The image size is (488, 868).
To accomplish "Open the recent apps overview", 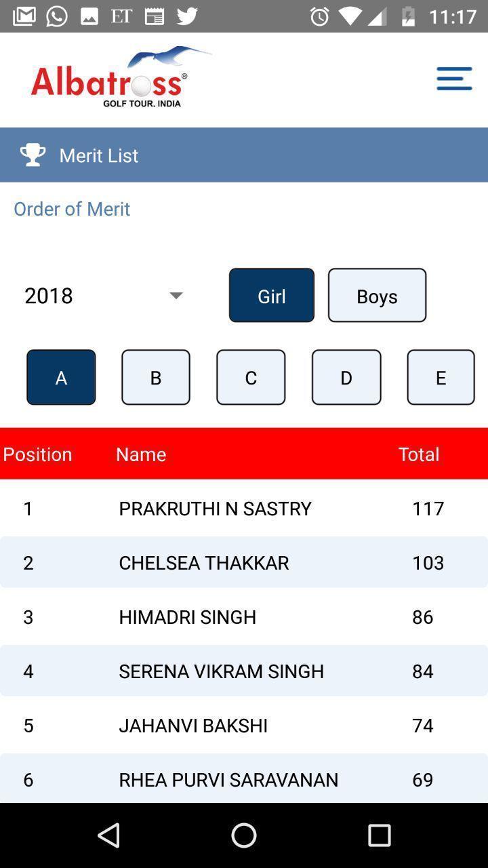I will [x=379, y=835].
